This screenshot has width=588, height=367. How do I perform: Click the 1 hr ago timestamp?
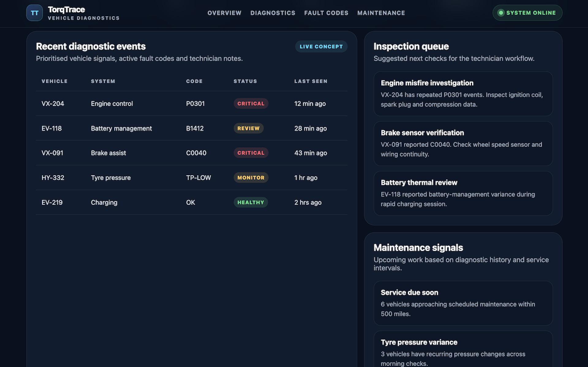306,178
